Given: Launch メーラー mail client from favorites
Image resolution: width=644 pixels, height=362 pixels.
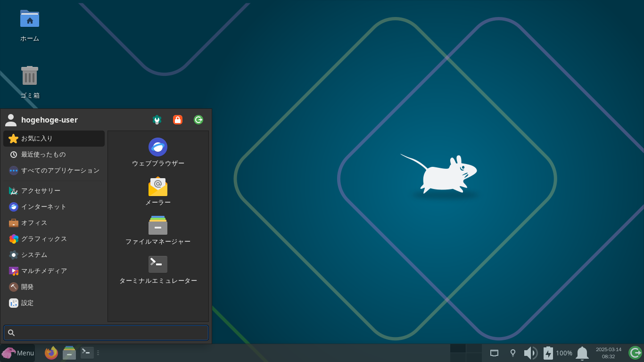Looking at the screenshot, I should 158,192.
